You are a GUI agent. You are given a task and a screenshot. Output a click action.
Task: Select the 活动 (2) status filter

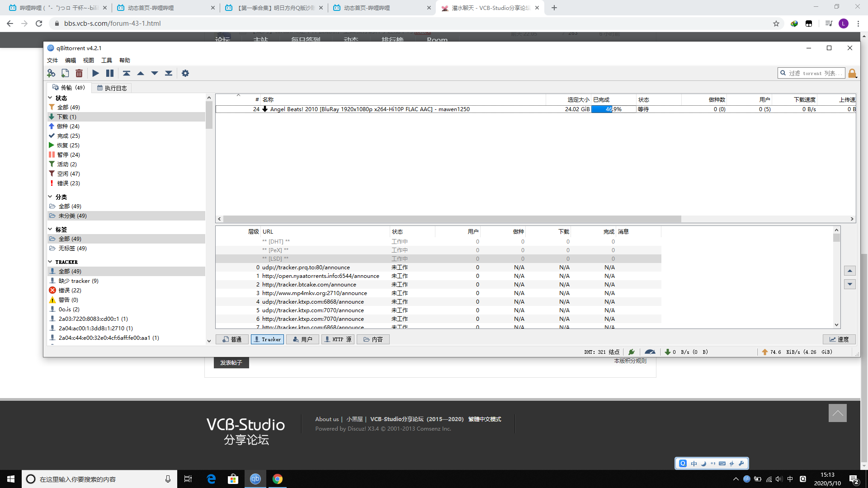pos(126,164)
